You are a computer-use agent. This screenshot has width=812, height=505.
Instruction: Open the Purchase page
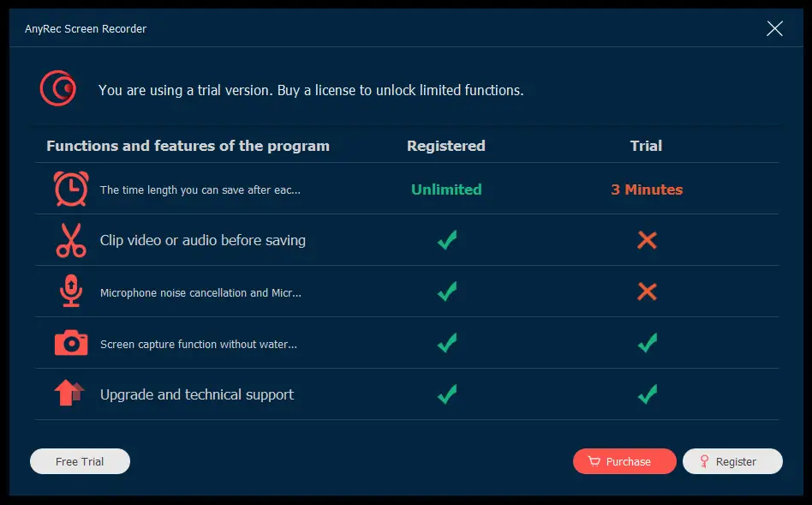coord(624,461)
